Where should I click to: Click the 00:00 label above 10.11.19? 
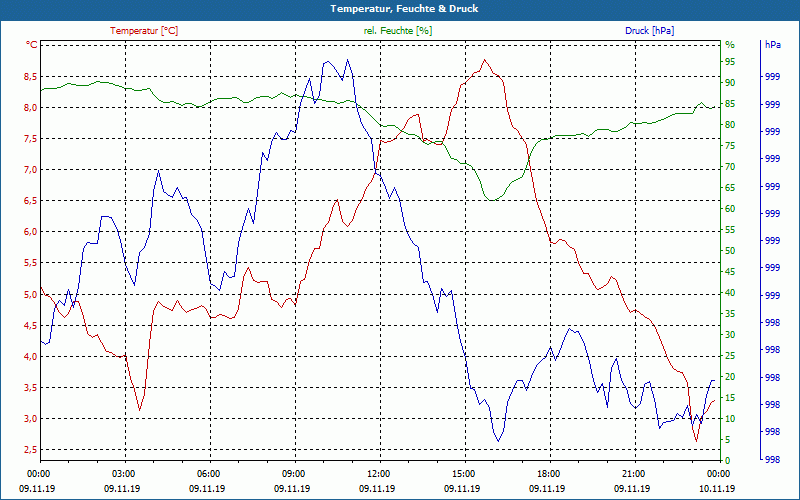pyautogui.click(x=718, y=473)
